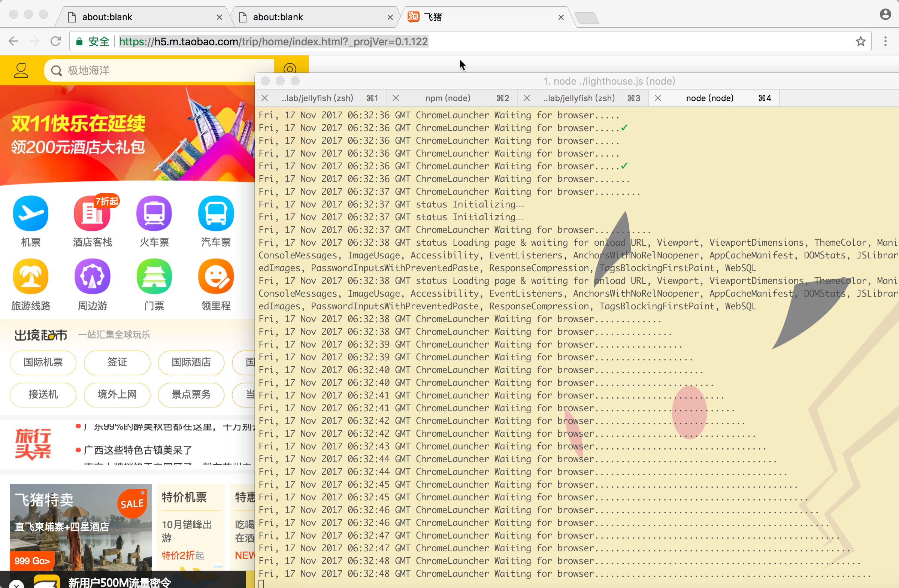Reload the page in Chrome

(x=56, y=41)
